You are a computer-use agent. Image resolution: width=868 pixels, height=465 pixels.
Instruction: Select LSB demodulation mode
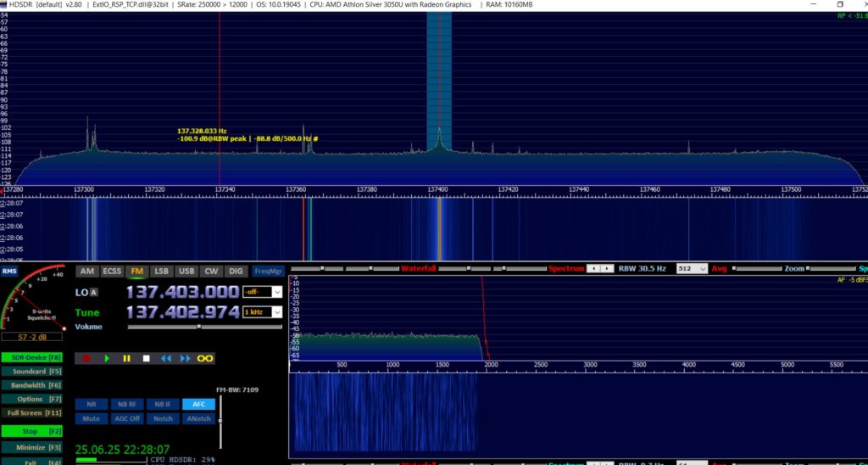[x=162, y=271]
